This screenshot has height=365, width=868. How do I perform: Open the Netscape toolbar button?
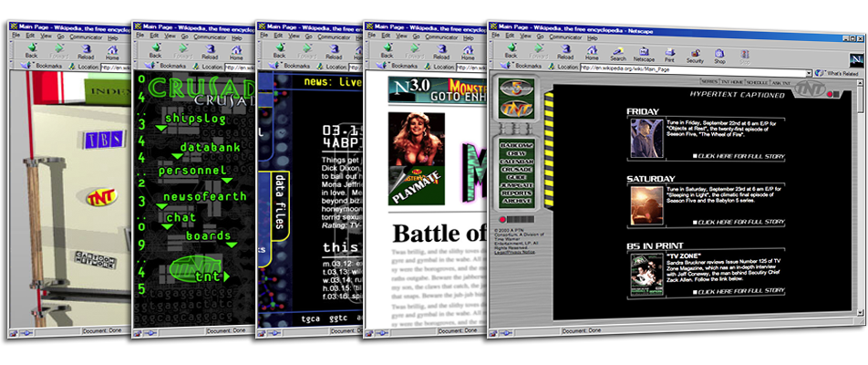point(644,54)
